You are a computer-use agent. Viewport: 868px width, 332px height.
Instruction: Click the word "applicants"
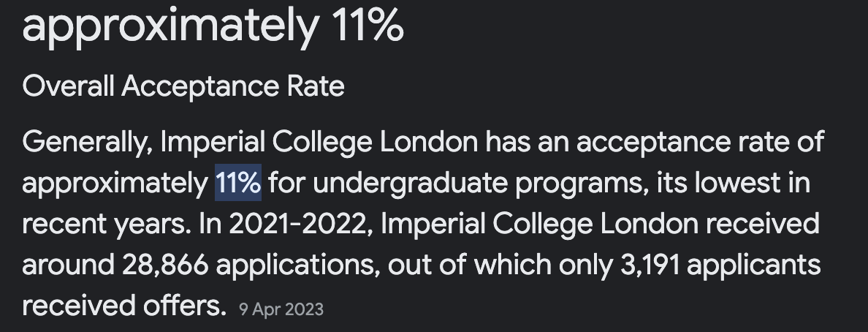click(754, 265)
